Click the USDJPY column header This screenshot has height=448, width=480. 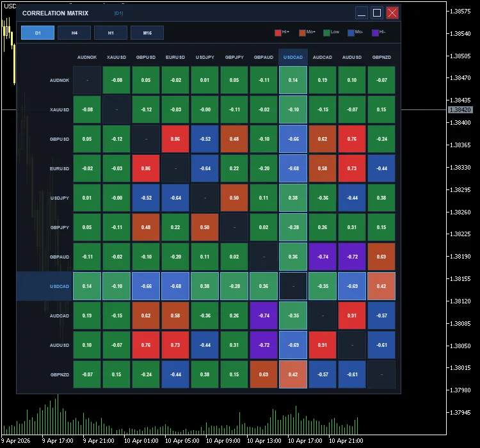point(205,57)
